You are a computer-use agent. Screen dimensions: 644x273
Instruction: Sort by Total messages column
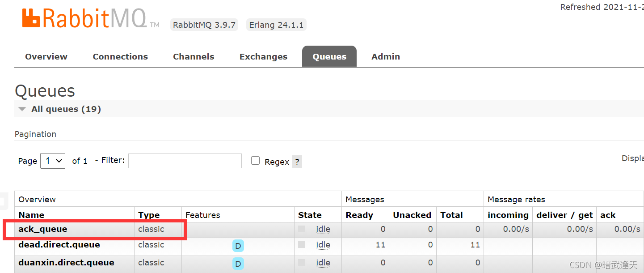[x=451, y=215]
